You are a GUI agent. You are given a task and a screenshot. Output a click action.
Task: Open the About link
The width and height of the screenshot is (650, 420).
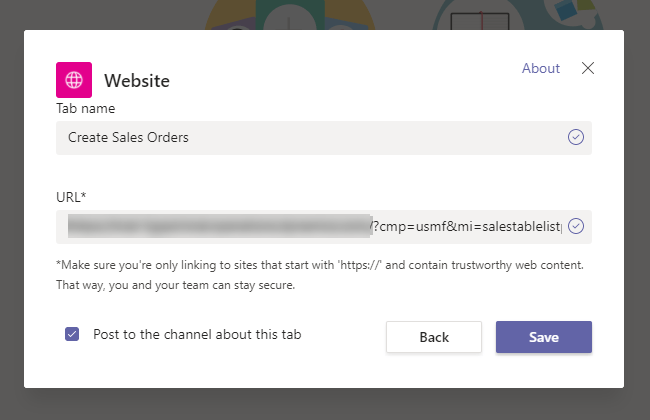(x=541, y=68)
